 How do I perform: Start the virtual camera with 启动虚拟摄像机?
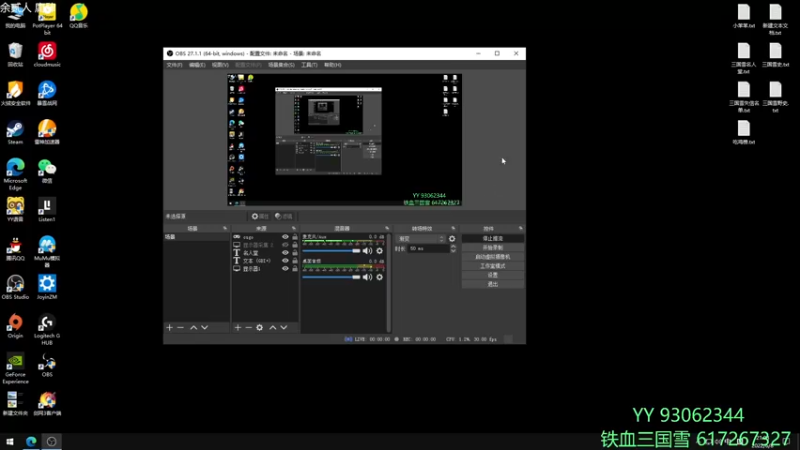pyautogui.click(x=493, y=257)
